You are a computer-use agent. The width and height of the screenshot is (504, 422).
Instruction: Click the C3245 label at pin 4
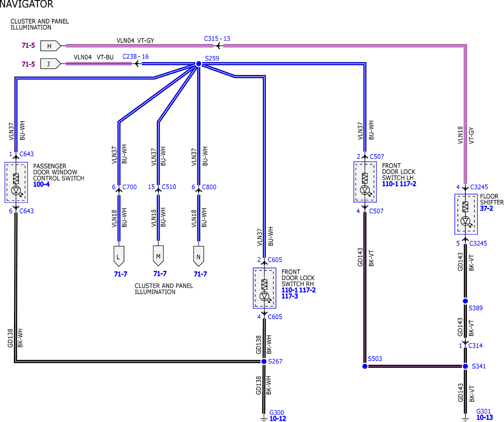point(479,187)
